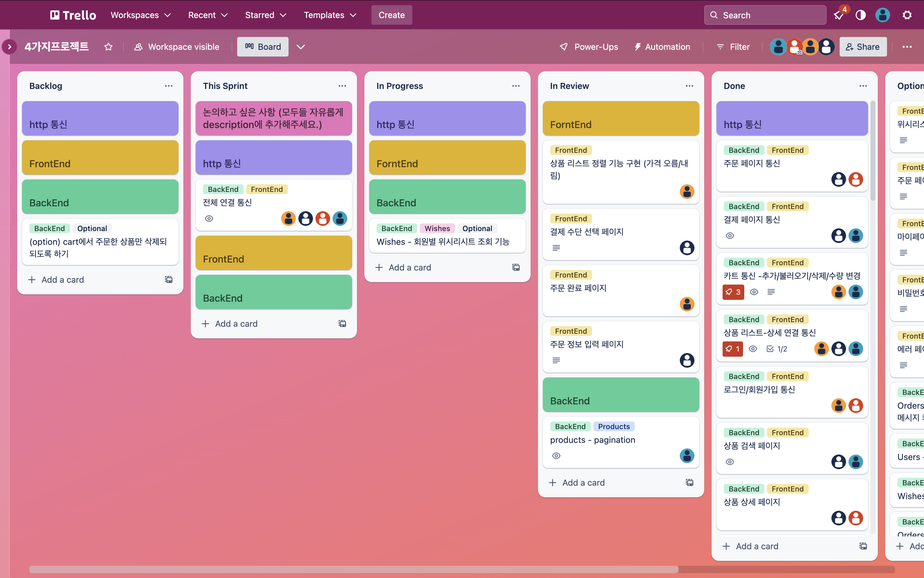Click the theme contrast icon
This screenshot has height=578, width=924.
(x=860, y=15)
